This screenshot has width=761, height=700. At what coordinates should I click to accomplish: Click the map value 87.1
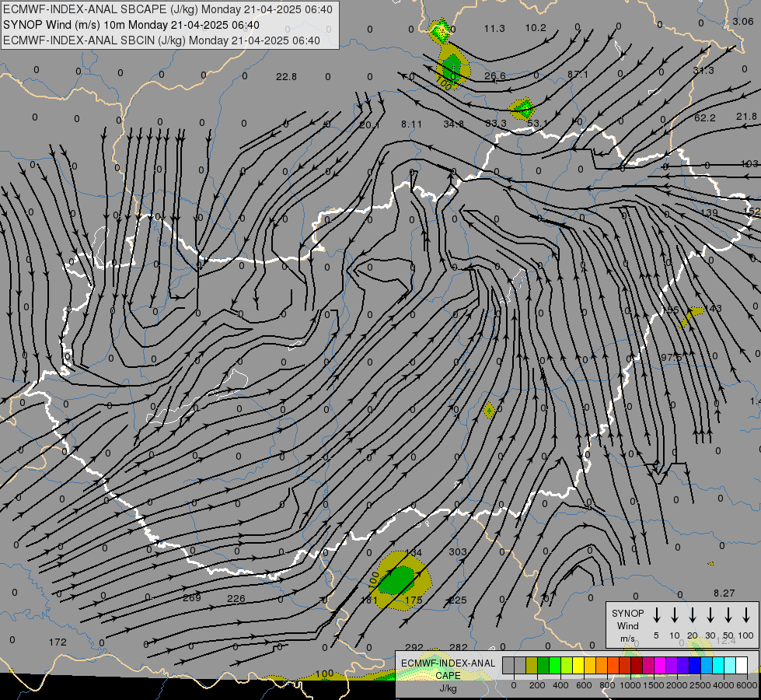[578, 75]
